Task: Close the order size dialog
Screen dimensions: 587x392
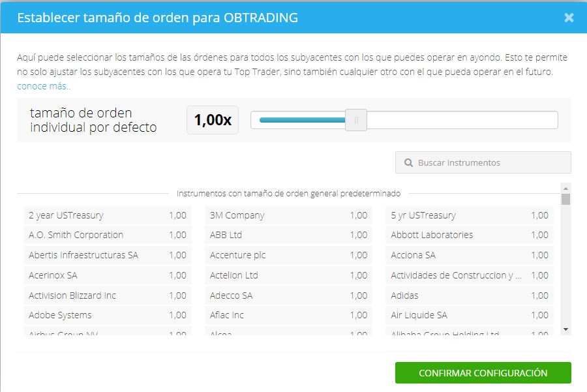Action: 569,18
